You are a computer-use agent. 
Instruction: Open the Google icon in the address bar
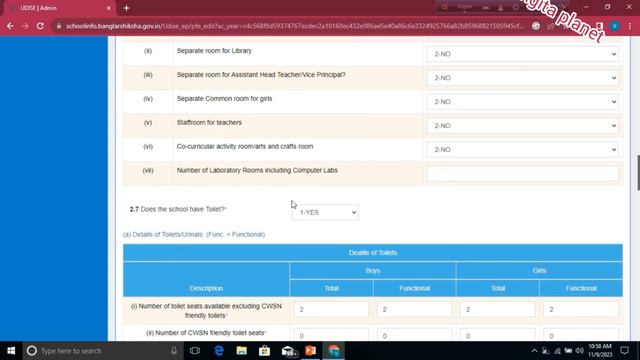coord(536,26)
